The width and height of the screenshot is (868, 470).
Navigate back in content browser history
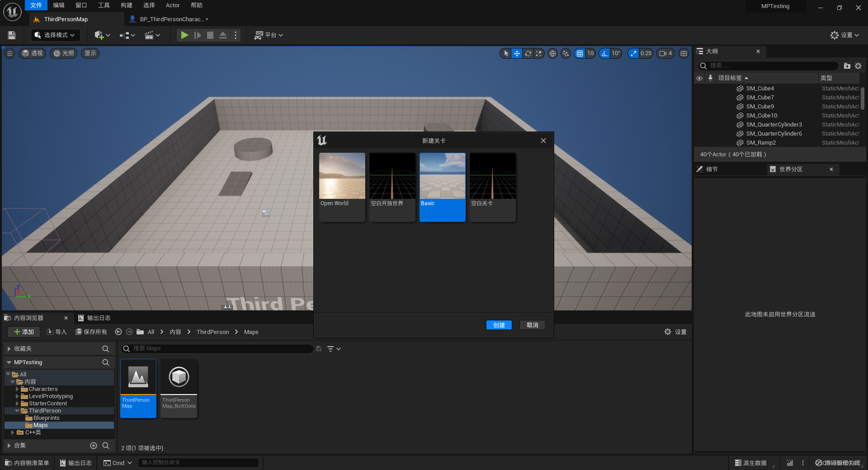[118, 332]
